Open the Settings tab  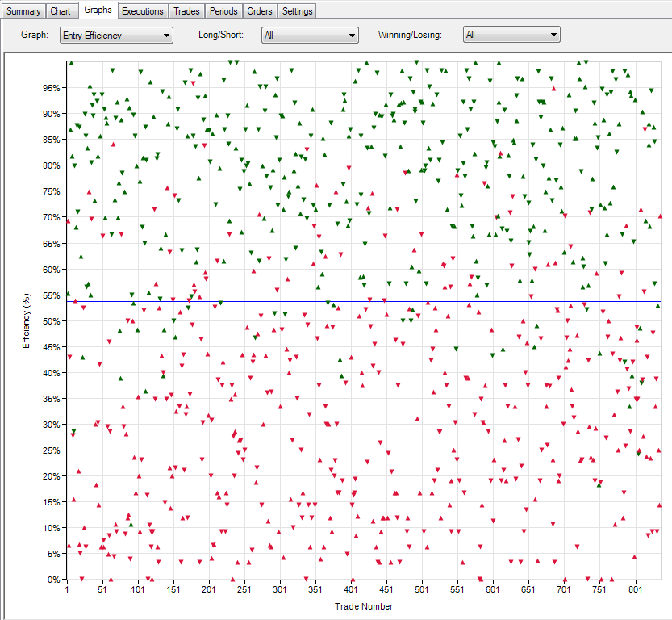[297, 11]
